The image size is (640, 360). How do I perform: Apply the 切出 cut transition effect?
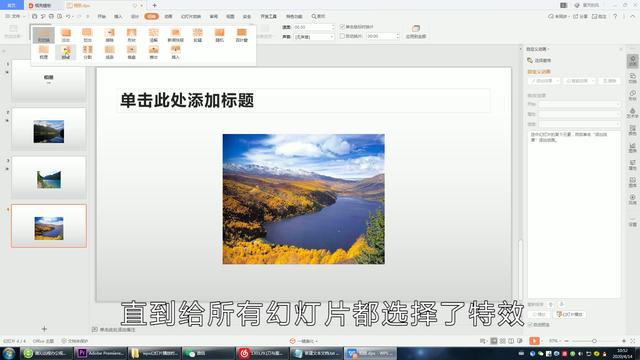pos(87,36)
